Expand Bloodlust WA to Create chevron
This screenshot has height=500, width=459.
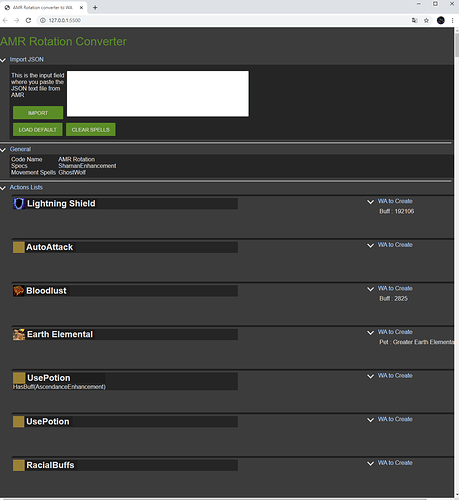click(x=370, y=289)
